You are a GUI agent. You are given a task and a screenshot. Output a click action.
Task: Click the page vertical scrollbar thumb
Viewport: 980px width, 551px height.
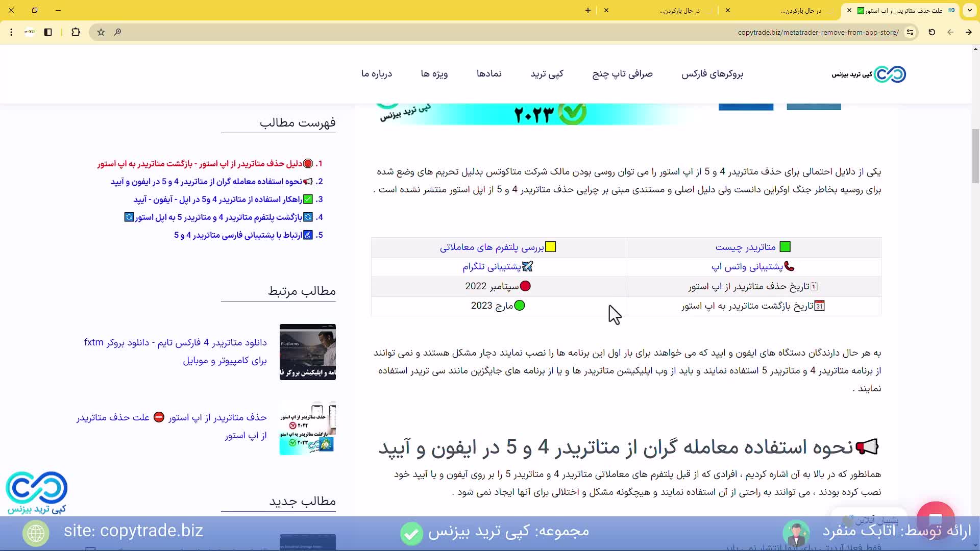click(975, 156)
